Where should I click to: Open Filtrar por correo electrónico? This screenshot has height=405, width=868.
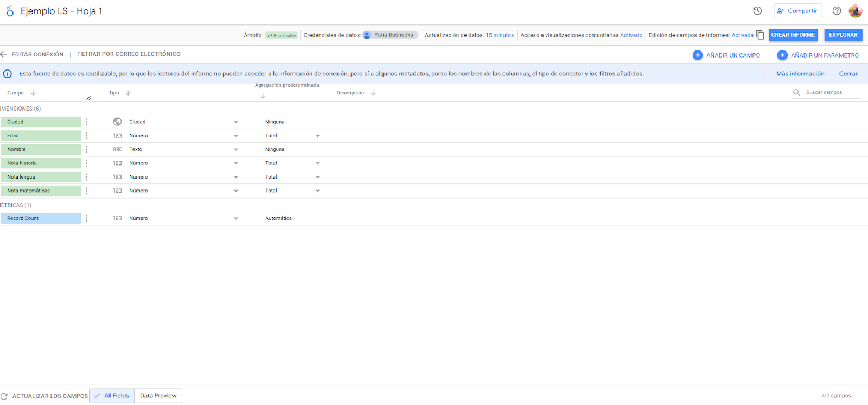click(x=129, y=54)
